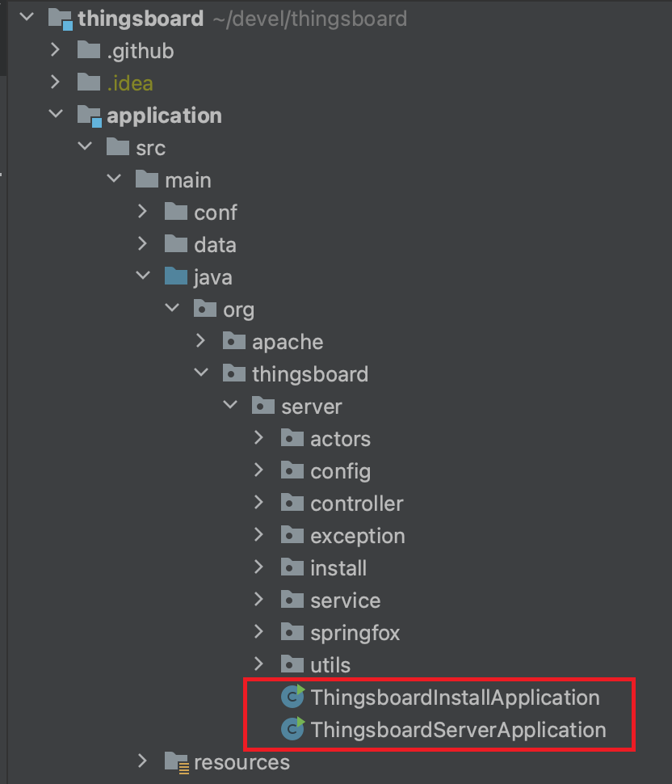
Task: Expand the controller package
Action: click(258, 503)
